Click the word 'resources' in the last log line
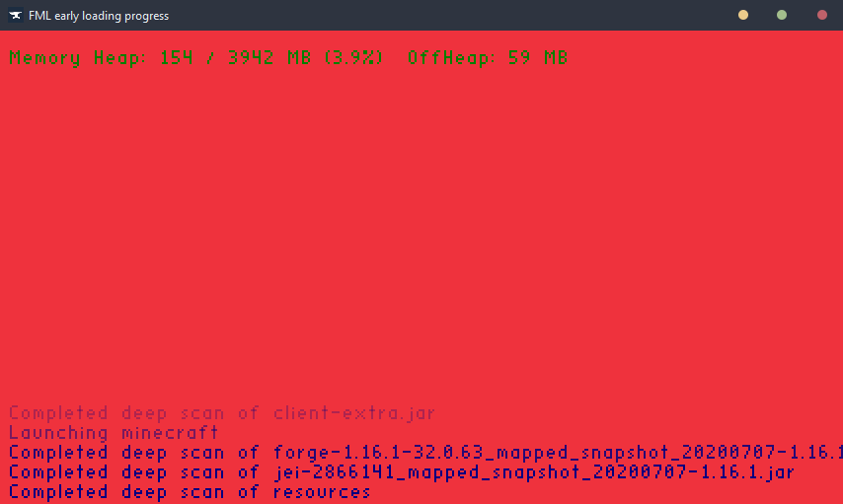The height and width of the screenshot is (504, 843). click(322, 492)
